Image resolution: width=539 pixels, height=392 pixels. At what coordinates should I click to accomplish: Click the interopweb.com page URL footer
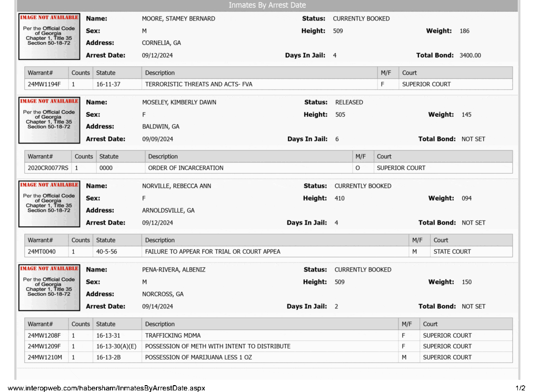click(106, 388)
